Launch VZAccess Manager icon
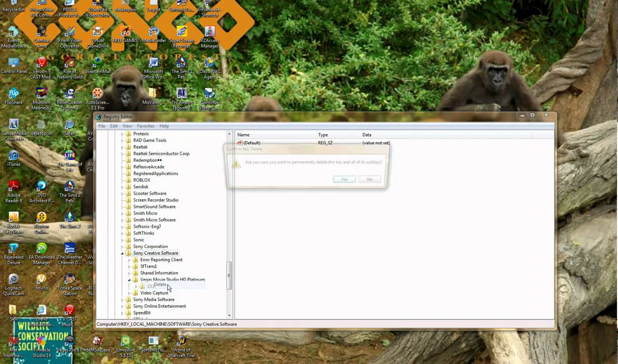The height and width of the screenshot is (364, 618). (x=209, y=38)
